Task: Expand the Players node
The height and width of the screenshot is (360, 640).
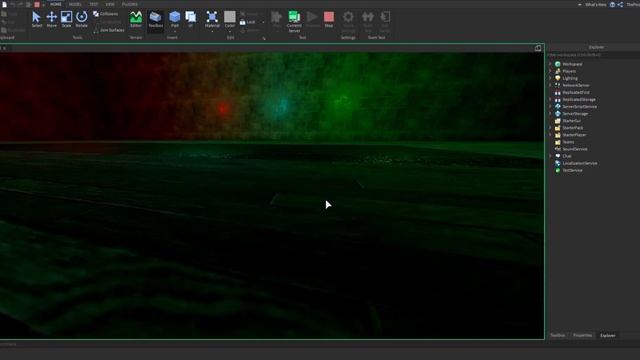Action: click(x=550, y=71)
